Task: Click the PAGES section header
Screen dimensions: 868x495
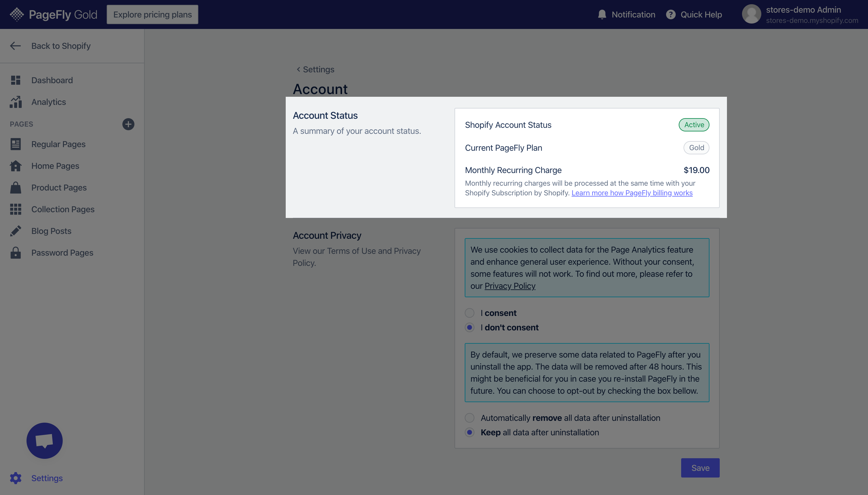Action: (x=21, y=124)
